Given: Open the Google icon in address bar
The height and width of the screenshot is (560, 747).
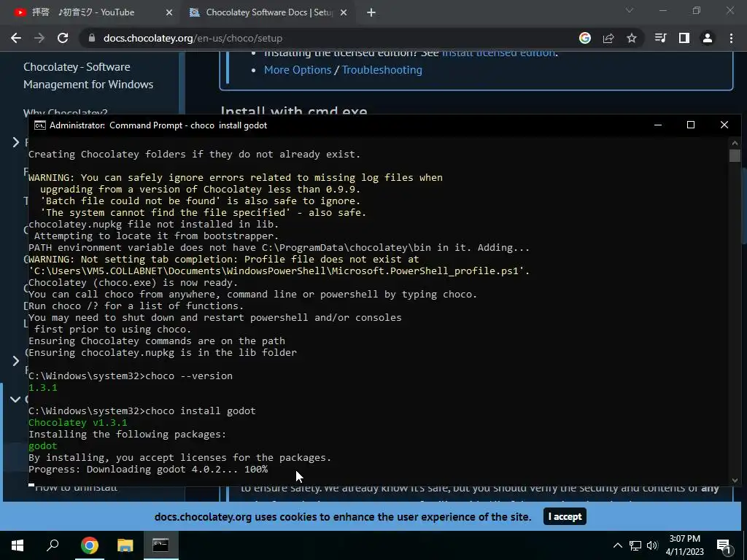Looking at the screenshot, I should click(585, 38).
